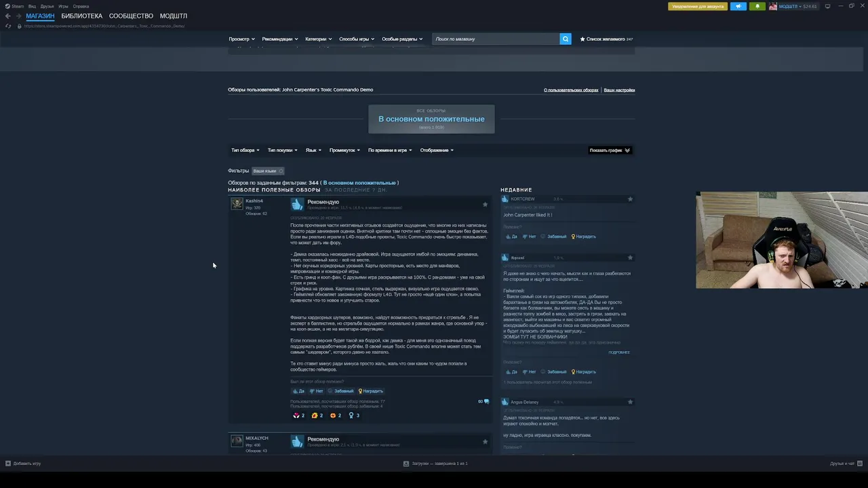Focus the store search field
This screenshot has width=868, height=488.
(496, 39)
